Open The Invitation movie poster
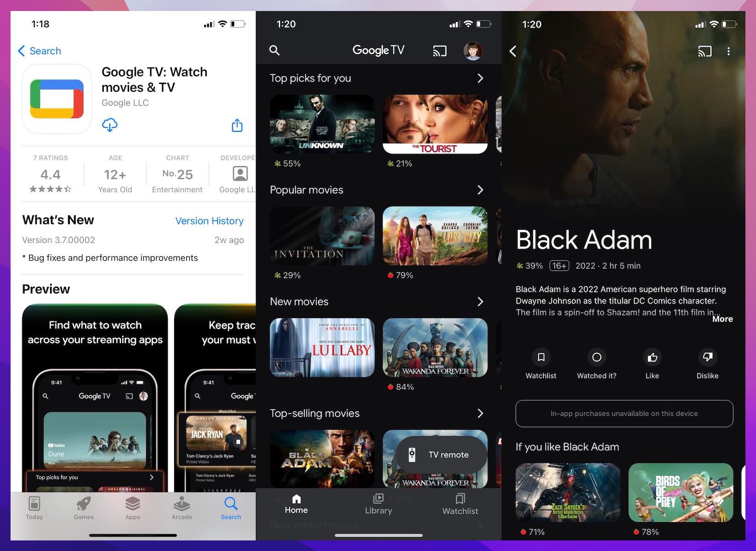The height and width of the screenshot is (551, 756). click(322, 236)
